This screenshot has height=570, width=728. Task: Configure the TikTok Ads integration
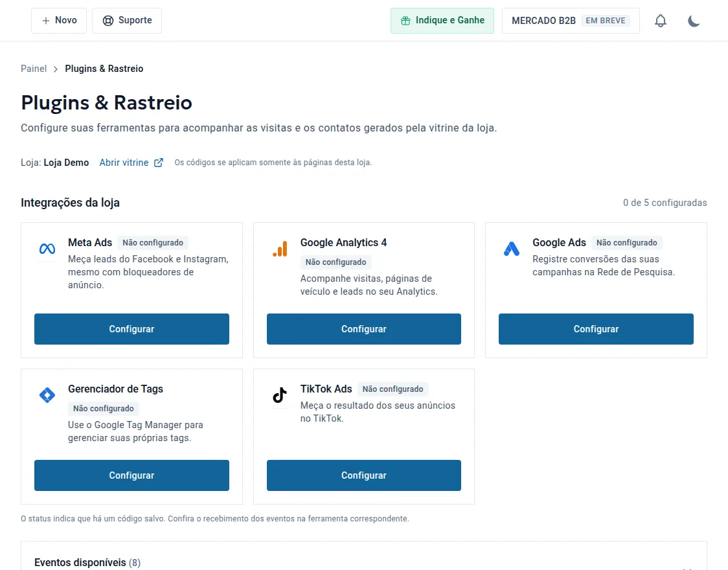pyautogui.click(x=364, y=475)
